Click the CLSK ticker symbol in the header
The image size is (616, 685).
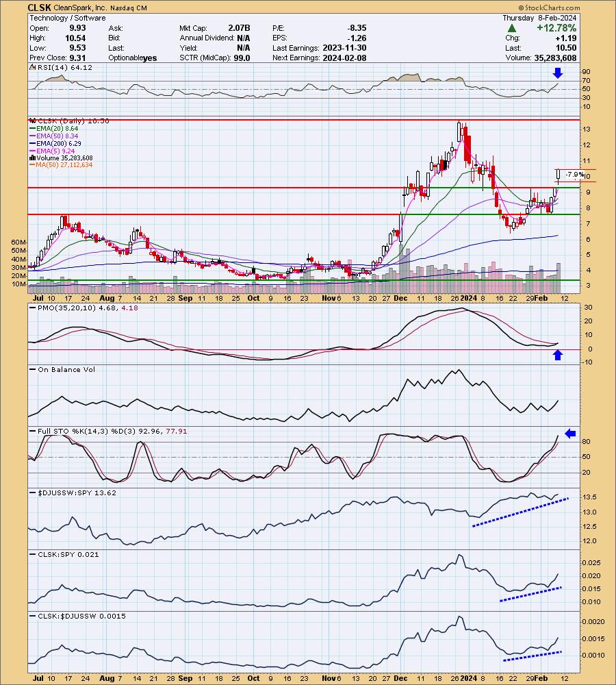39,8
